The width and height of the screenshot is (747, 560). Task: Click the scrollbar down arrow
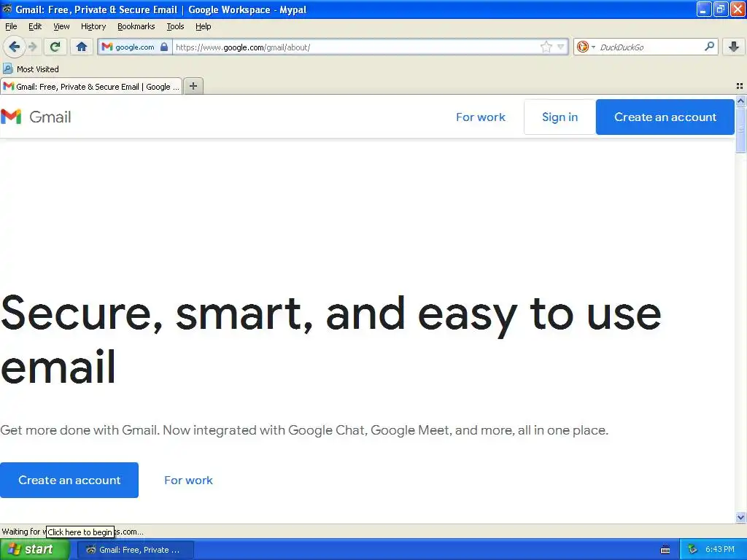point(740,517)
